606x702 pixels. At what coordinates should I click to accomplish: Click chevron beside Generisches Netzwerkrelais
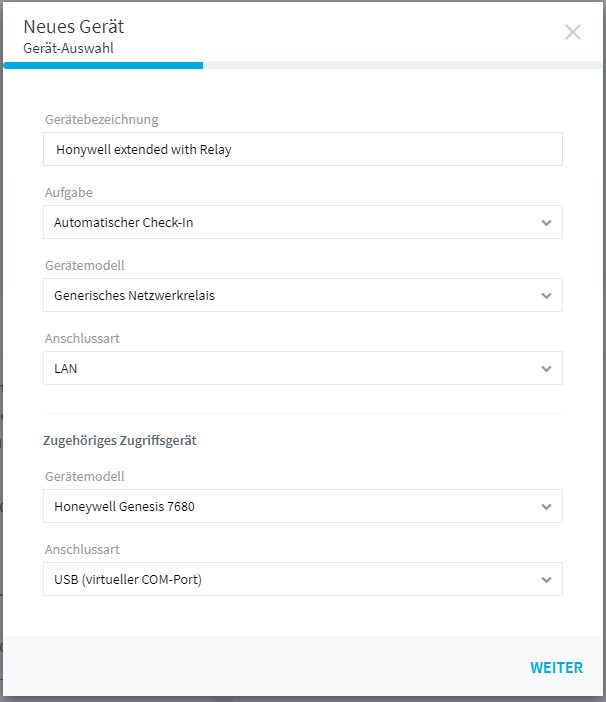pos(546,295)
